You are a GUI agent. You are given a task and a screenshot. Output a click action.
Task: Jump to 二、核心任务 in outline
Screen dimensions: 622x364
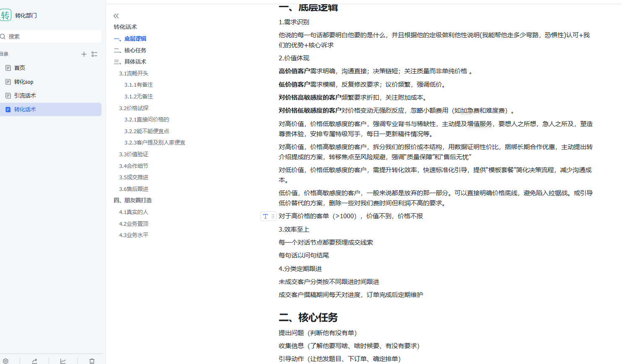pos(130,50)
